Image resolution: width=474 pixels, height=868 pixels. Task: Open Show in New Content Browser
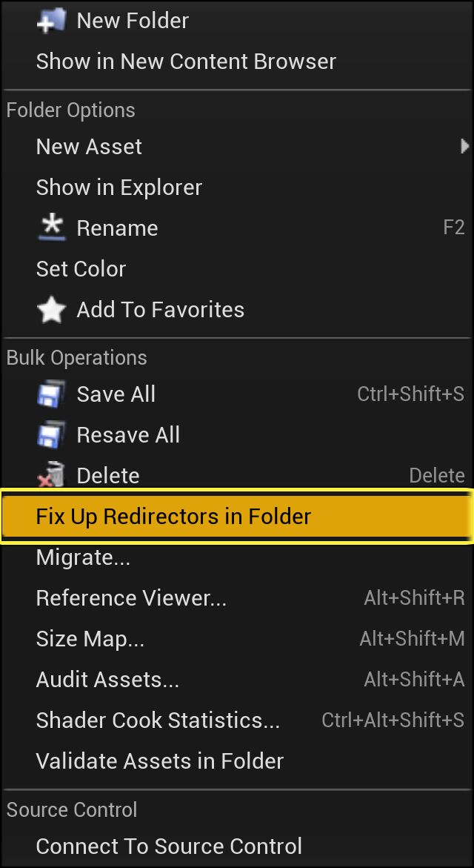tap(186, 61)
